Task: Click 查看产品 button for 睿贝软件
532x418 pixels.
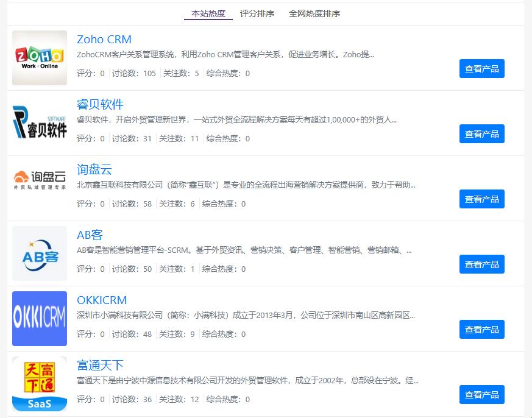Action: click(x=482, y=133)
